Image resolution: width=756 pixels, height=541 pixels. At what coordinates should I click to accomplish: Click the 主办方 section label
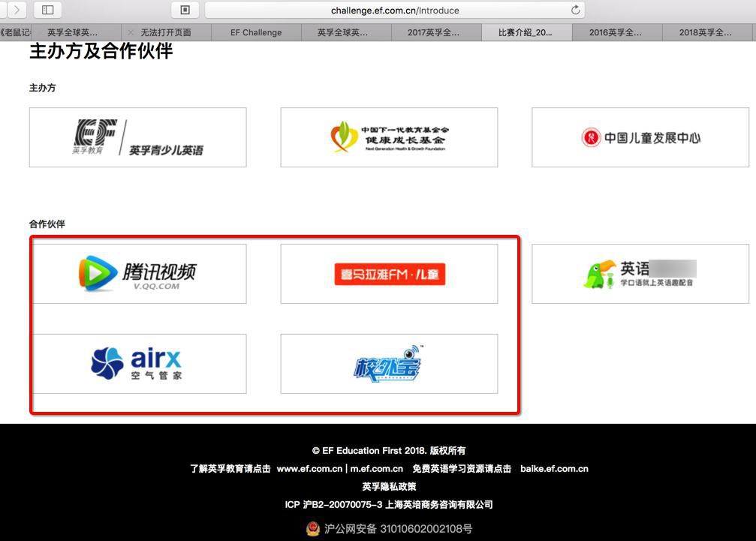tap(43, 88)
